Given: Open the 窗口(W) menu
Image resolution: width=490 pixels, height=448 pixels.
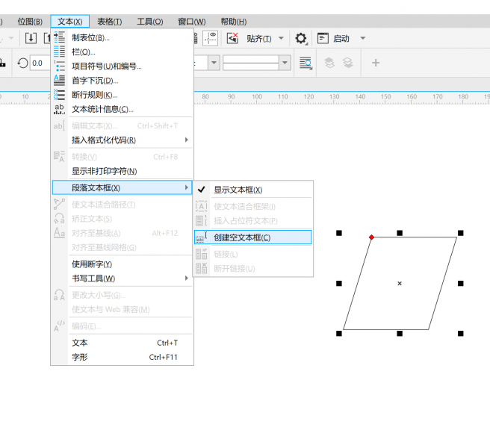Looking at the screenshot, I should [192, 21].
